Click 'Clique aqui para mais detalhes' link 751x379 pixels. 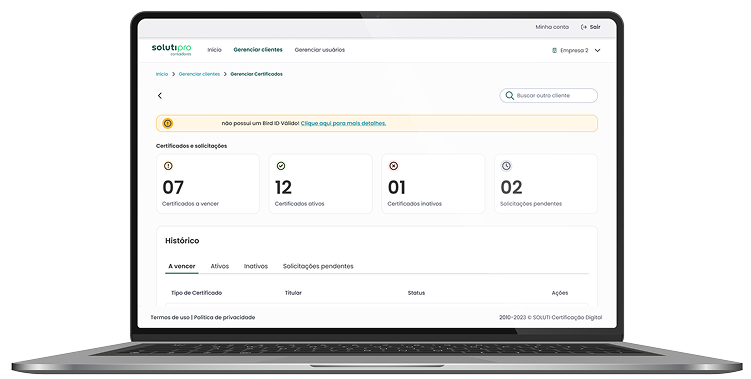pos(343,124)
